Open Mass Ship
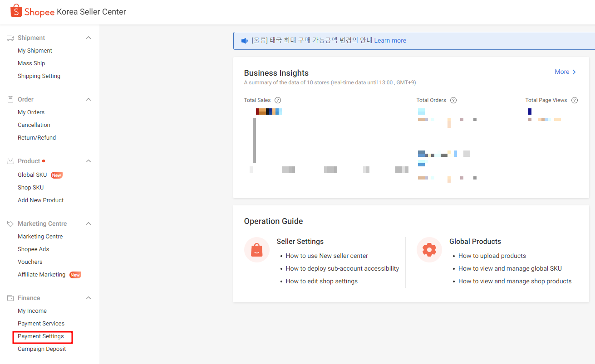Image resolution: width=595 pixels, height=364 pixels. (31, 63)
